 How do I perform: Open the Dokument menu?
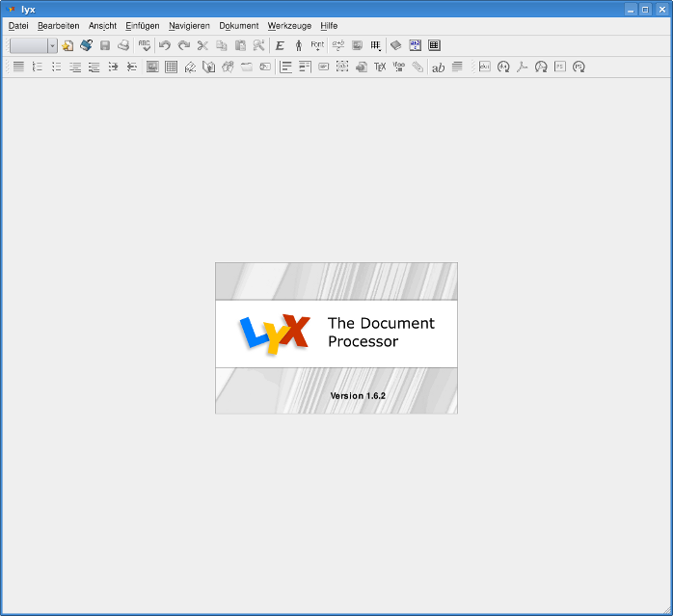239,26
